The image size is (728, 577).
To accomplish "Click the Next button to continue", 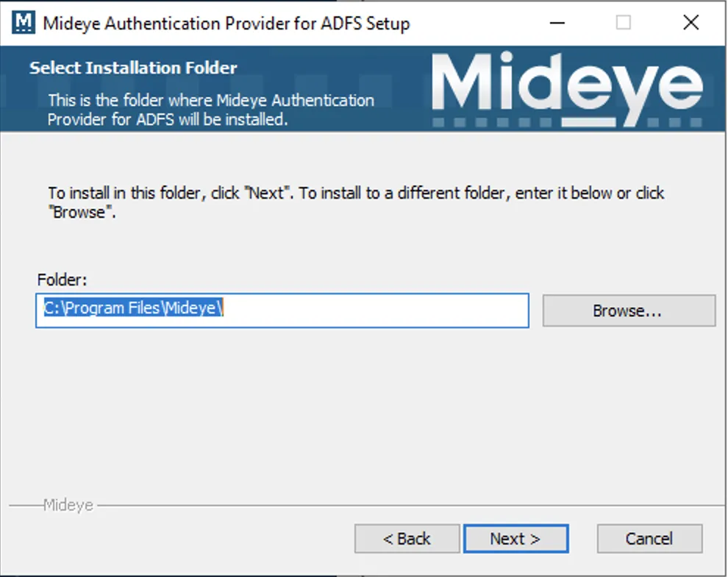I will [x=515, y=538].
